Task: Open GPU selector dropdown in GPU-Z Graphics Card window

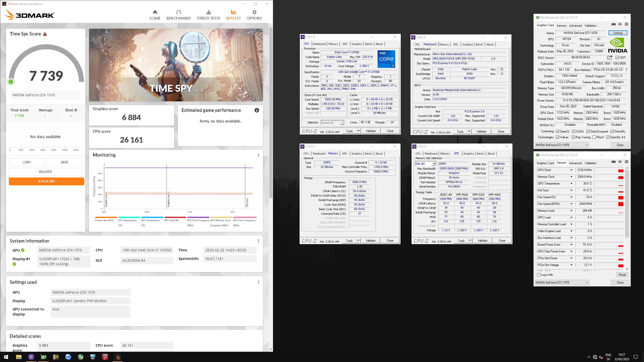Action: pyautogui.click(x=562, y=145)
